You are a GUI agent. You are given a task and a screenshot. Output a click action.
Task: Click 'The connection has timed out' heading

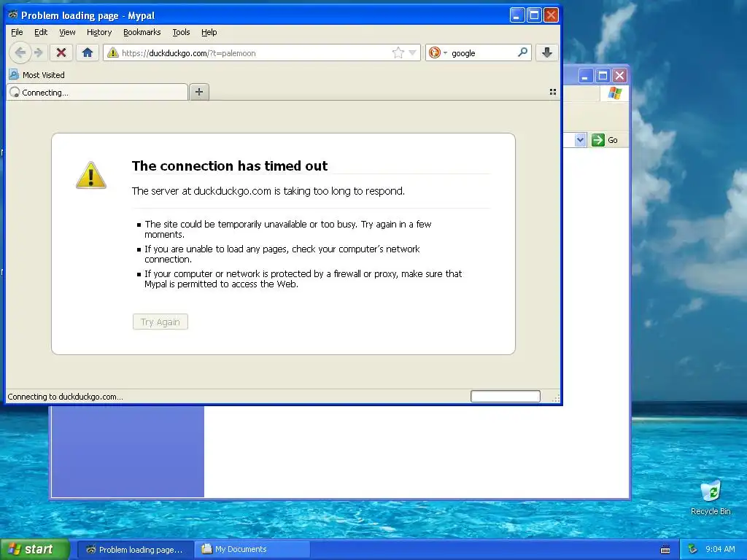(x=230, y=166)
